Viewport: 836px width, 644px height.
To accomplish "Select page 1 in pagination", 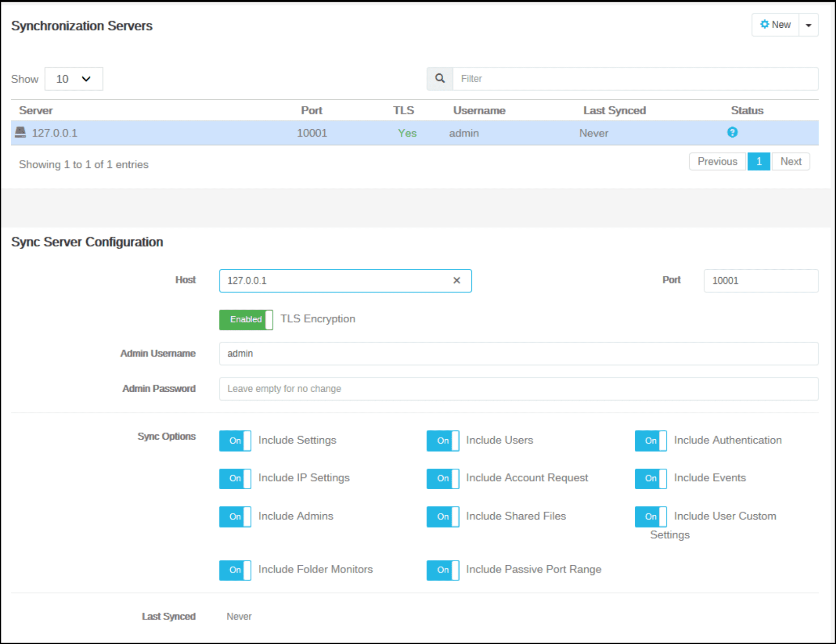I will (759, 161).
